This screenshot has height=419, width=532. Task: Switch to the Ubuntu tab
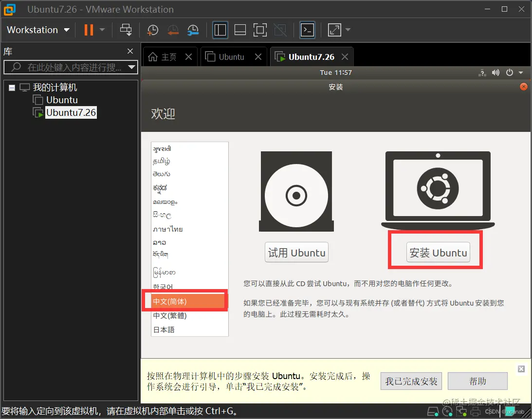coord(225,56)
